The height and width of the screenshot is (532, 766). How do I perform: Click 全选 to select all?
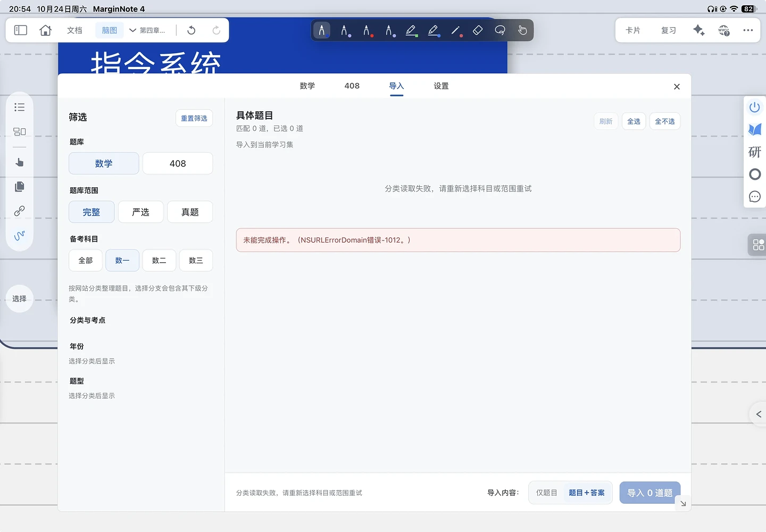coord(634,121)
